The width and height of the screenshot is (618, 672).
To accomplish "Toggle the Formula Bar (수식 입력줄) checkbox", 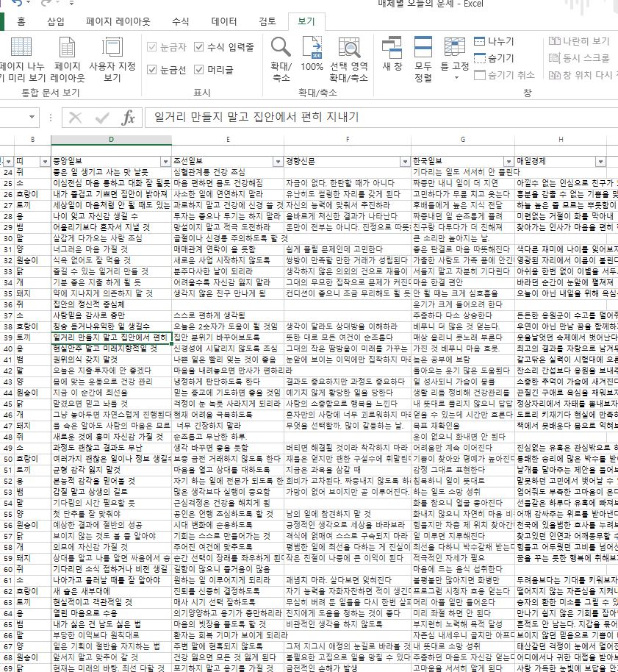I will (x=224, y=47).
